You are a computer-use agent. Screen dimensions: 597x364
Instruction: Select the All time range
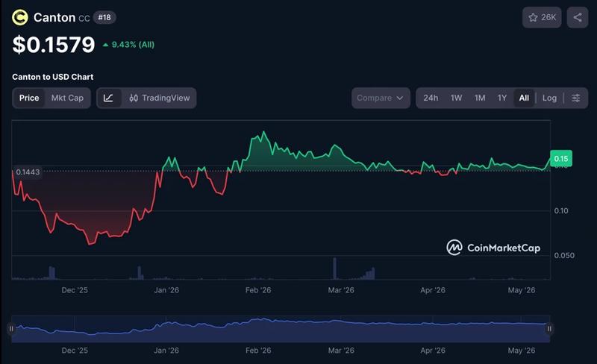(524, 98)
